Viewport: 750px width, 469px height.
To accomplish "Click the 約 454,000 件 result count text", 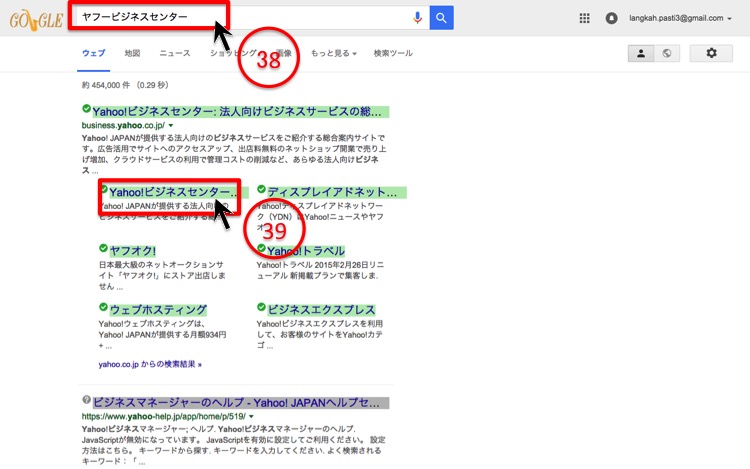I will pyautogui.click(x=106, y=85).
